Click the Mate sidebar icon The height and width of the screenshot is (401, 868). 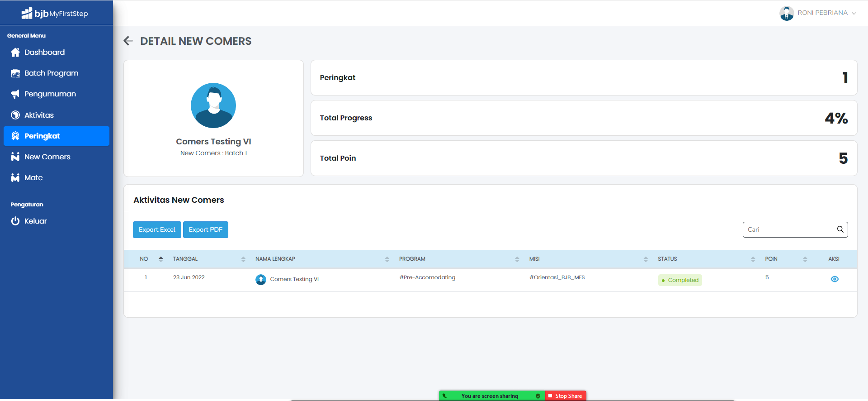(x=15, y=177)
